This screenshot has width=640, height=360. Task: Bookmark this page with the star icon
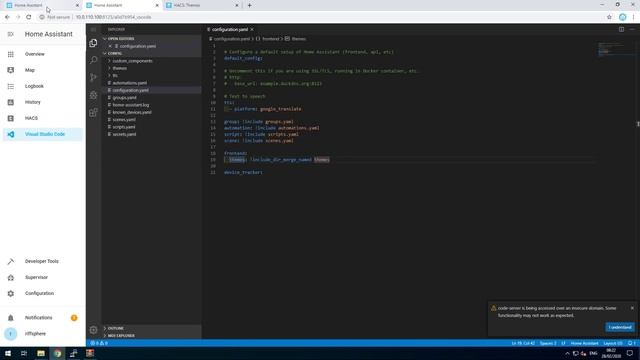coord(609,17)
